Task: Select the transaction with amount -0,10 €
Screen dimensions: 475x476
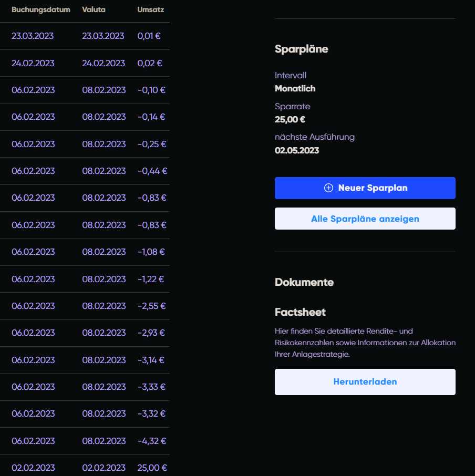Action: pos(85,90)
